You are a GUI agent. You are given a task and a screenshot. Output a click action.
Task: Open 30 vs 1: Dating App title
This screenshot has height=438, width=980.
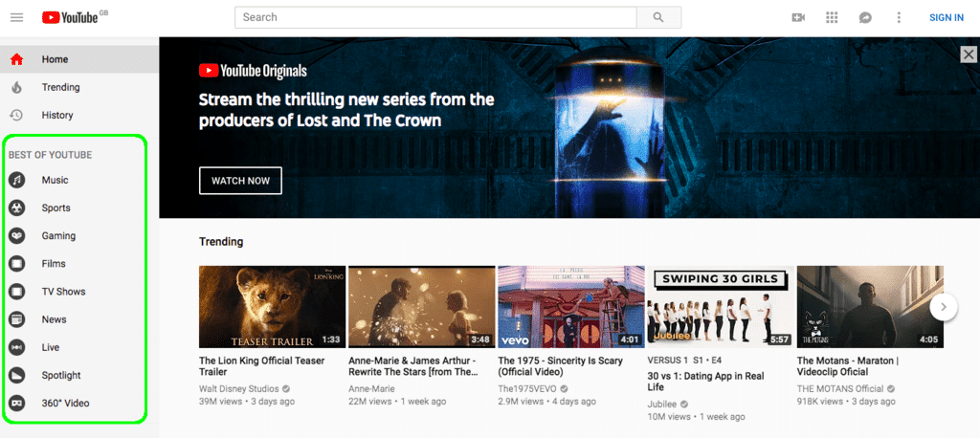tap(705, 382)
